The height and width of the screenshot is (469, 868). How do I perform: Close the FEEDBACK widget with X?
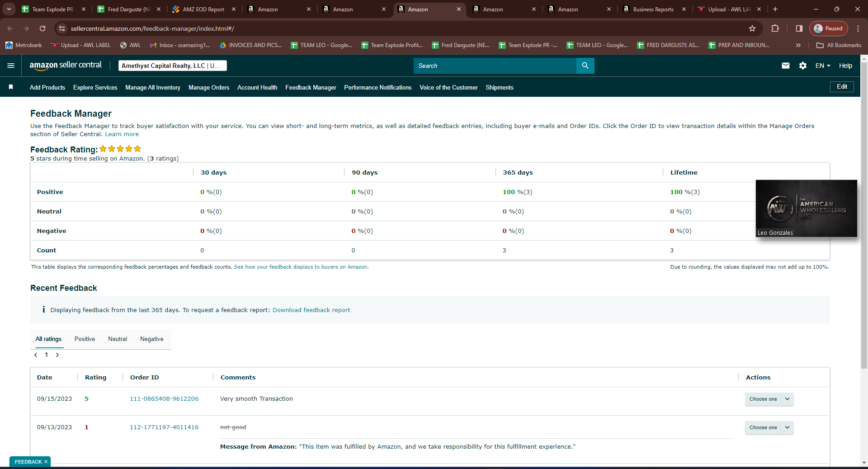pyautogui.click(x=46, y=462)
